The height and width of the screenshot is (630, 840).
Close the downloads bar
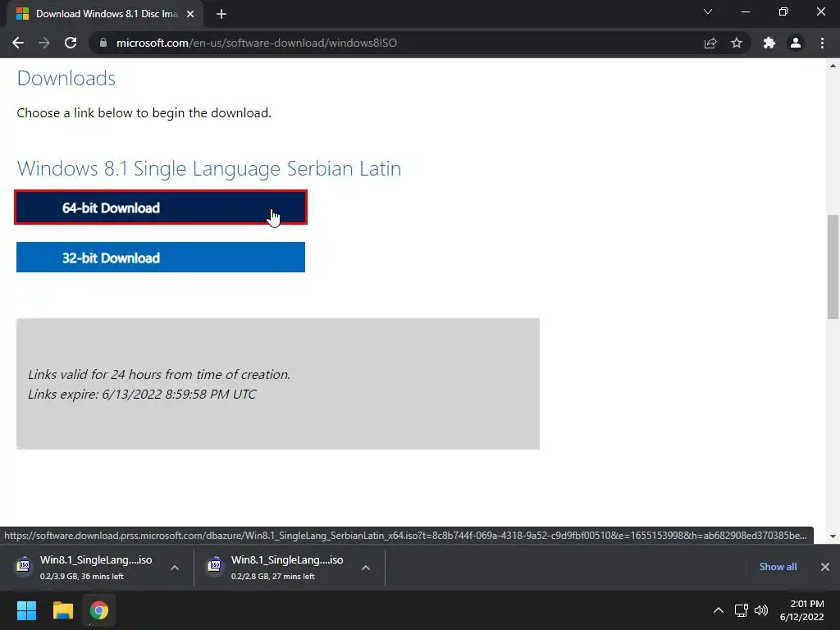[x=825, y=567]
